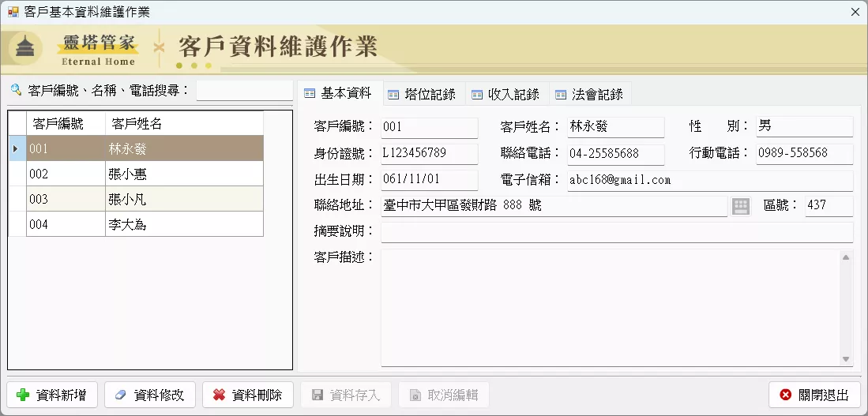Viewport: 868px width, 416px height.
Task: Click the 聯絡地址 field with 臺中市大甲區發財路
Action: pos(554,206)
